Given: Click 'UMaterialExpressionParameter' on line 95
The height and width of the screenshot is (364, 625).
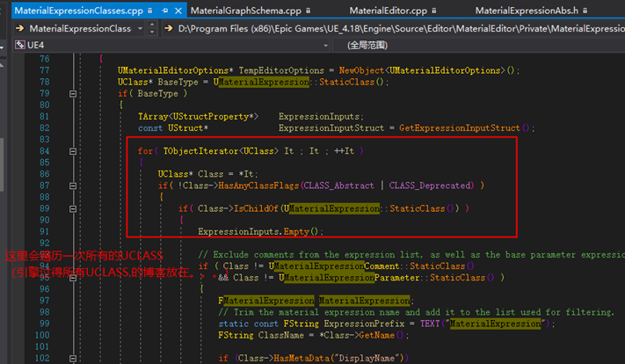Looking at the screenshot, I should [349, 278].
